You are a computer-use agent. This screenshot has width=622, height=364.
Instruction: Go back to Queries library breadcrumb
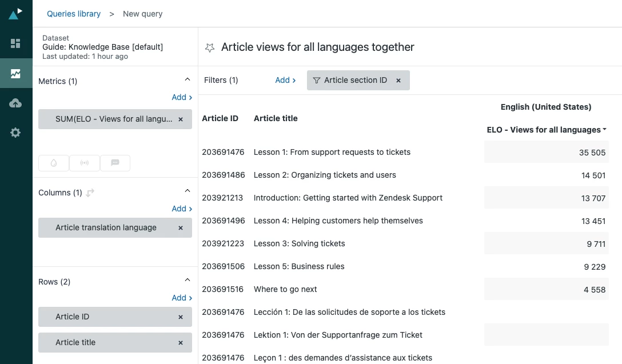(x=74, y=14)
